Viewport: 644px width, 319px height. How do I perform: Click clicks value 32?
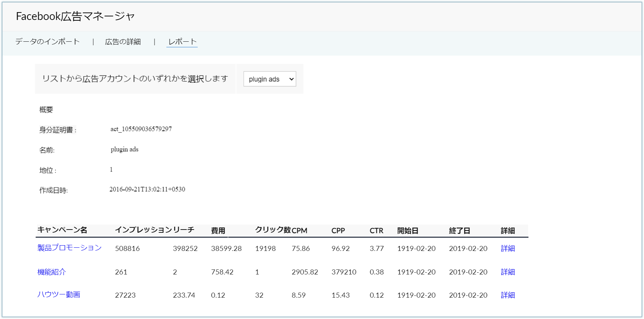coord(259,295)
